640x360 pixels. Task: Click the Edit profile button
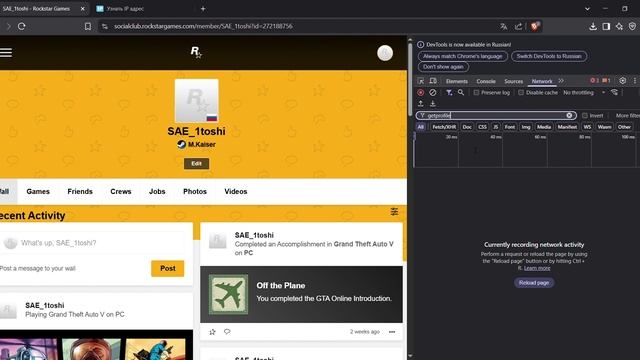pyautogui.click(x=196, y=164)
